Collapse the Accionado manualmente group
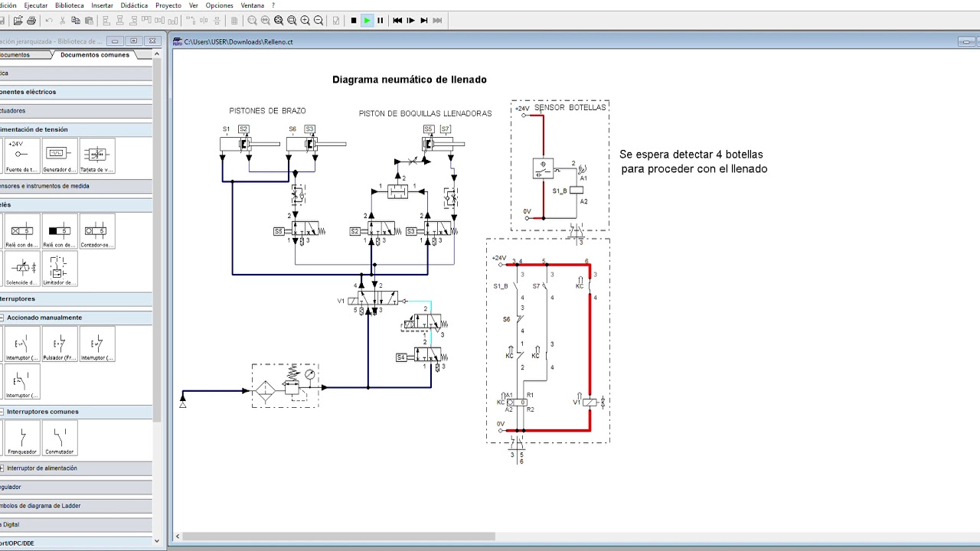The width and height of the screenshot is (980, 551). coord(2,318)
